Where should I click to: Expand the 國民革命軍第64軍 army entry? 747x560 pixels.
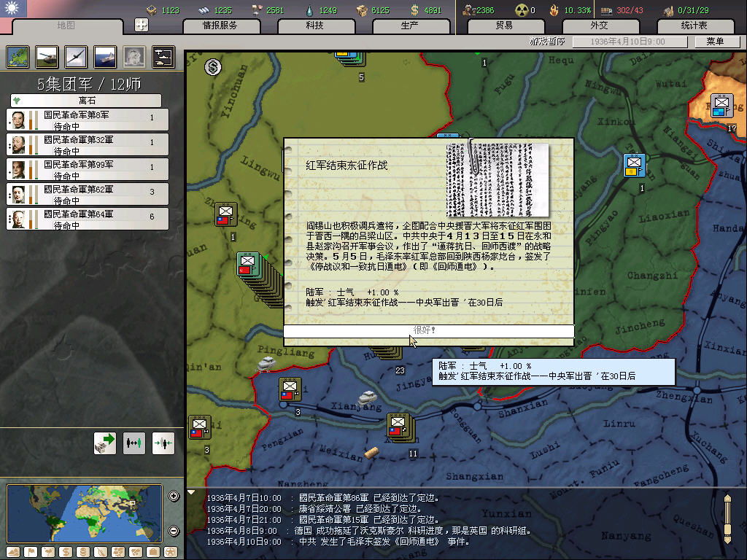[87, 219]
